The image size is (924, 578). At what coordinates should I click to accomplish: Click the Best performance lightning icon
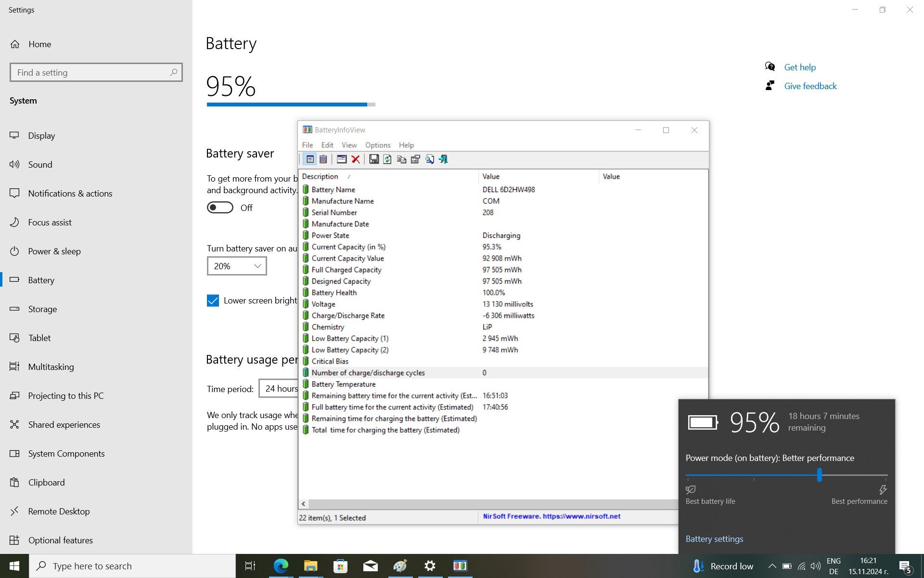883,490
